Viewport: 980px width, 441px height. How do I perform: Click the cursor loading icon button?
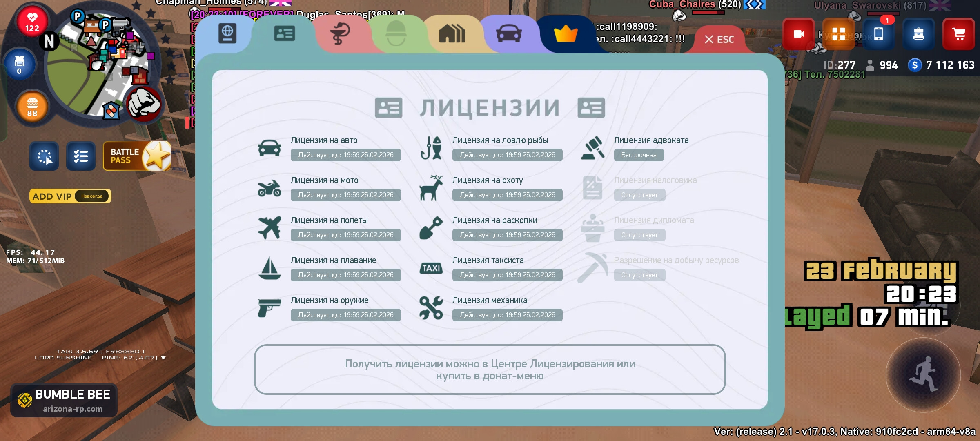[44, 156]
